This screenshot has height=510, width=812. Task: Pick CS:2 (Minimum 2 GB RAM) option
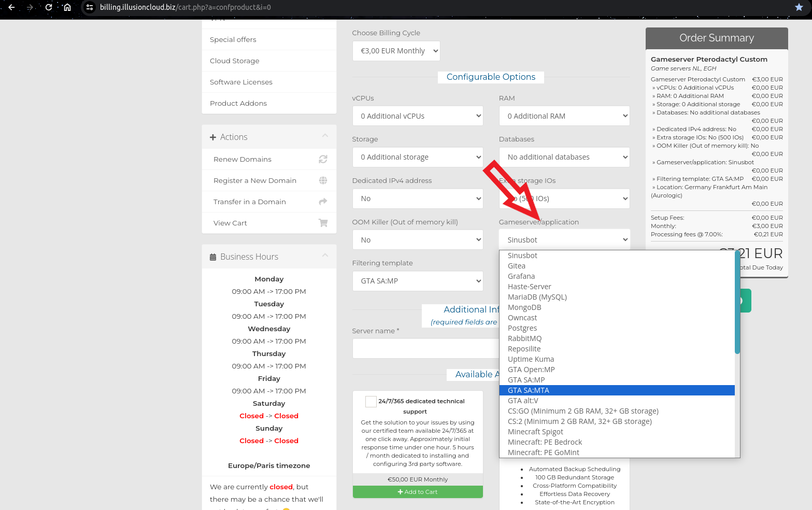tap(617, 421)
